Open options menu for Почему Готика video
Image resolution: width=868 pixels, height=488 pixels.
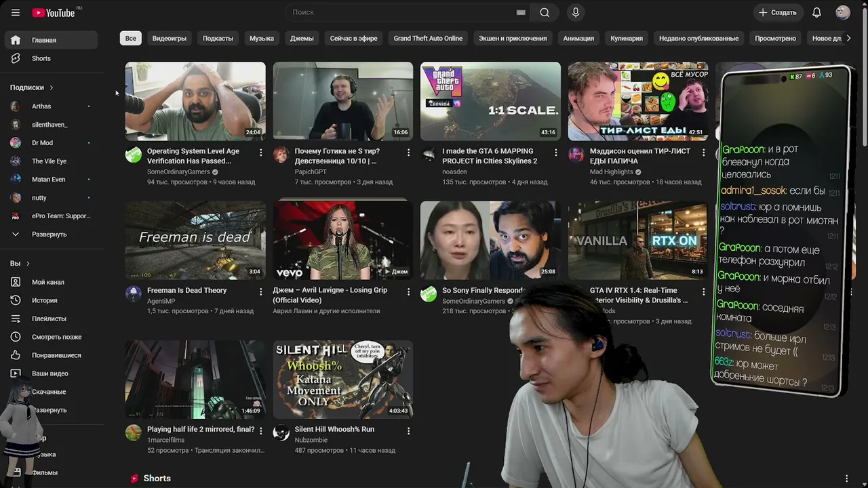408,152
